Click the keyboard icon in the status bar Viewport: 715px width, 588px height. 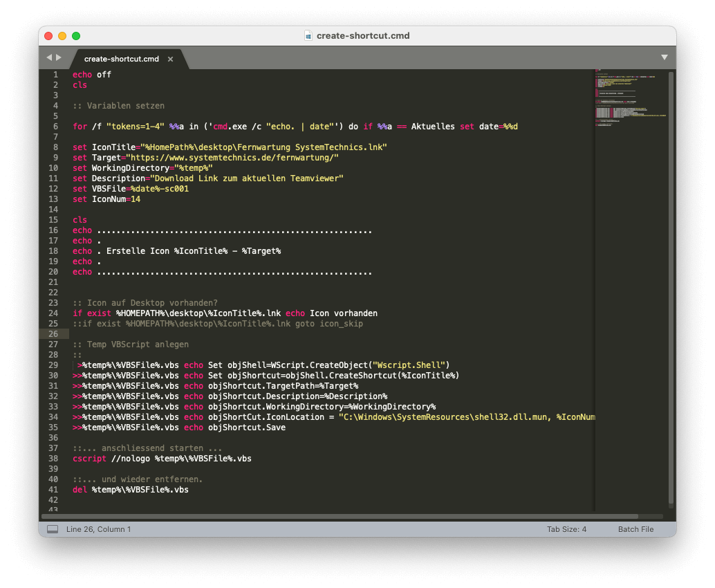click(x=52, y=529)
